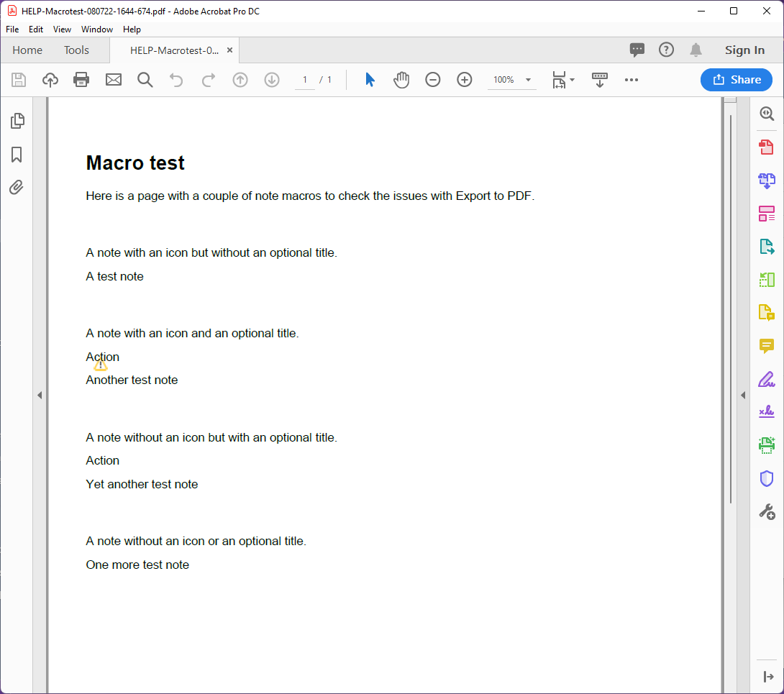Open the Window menu
The height and width of the screenshot is (694, 784).
coord(97,29)
